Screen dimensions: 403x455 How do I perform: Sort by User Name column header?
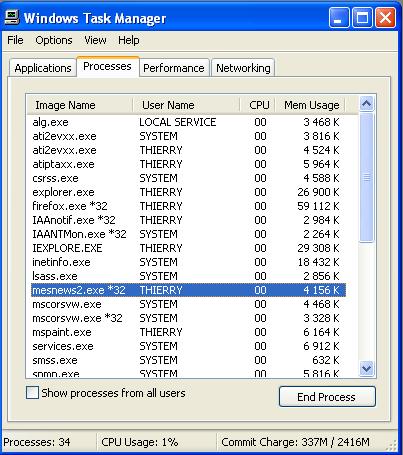[186, 105]
